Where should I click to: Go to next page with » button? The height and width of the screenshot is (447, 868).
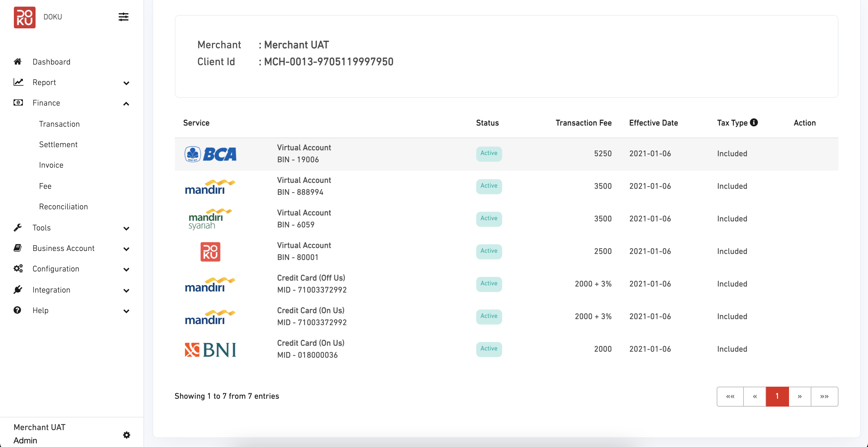tap(800, 396)
